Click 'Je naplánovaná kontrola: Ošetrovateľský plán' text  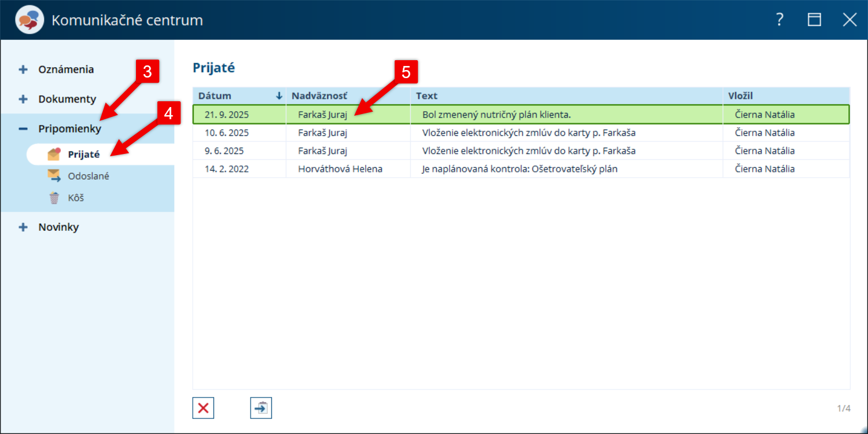click(520, 169)
